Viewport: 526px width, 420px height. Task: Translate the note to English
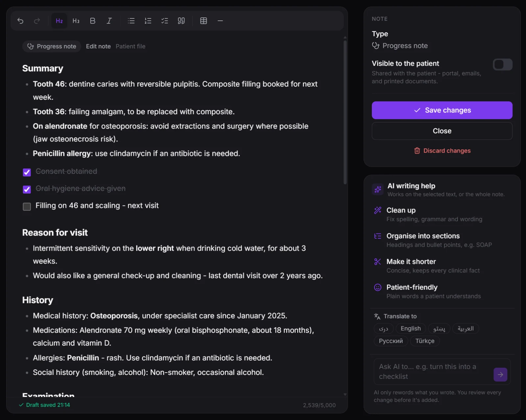click(411, 329)
